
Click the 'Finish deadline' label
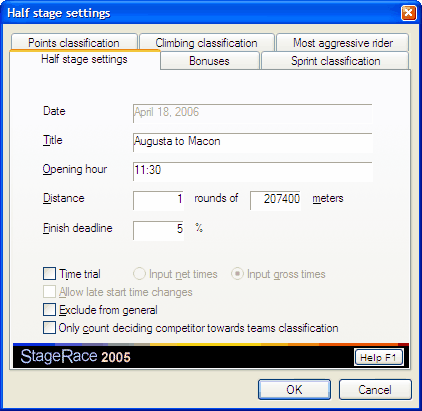pyautogui.click(x=78, y=228)
